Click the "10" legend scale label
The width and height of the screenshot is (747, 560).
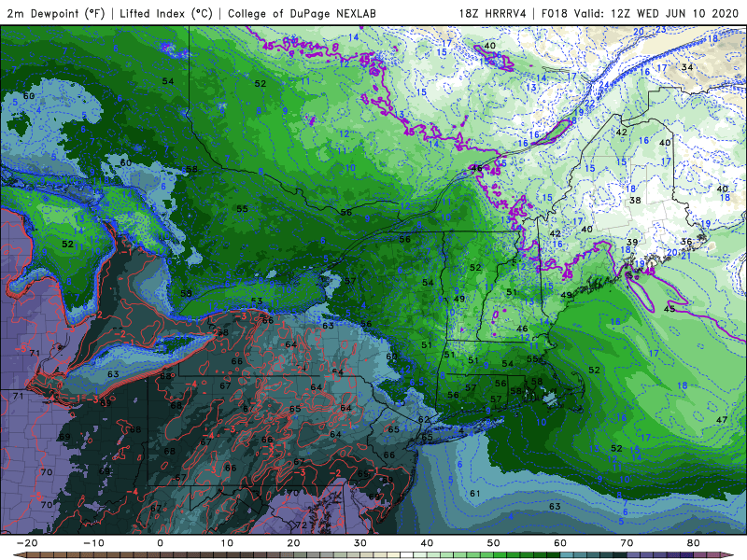[227, 543]
